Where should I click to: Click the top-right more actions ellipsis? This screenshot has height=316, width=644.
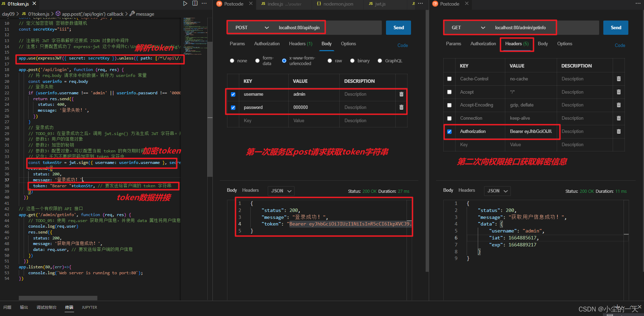[638, 3]
